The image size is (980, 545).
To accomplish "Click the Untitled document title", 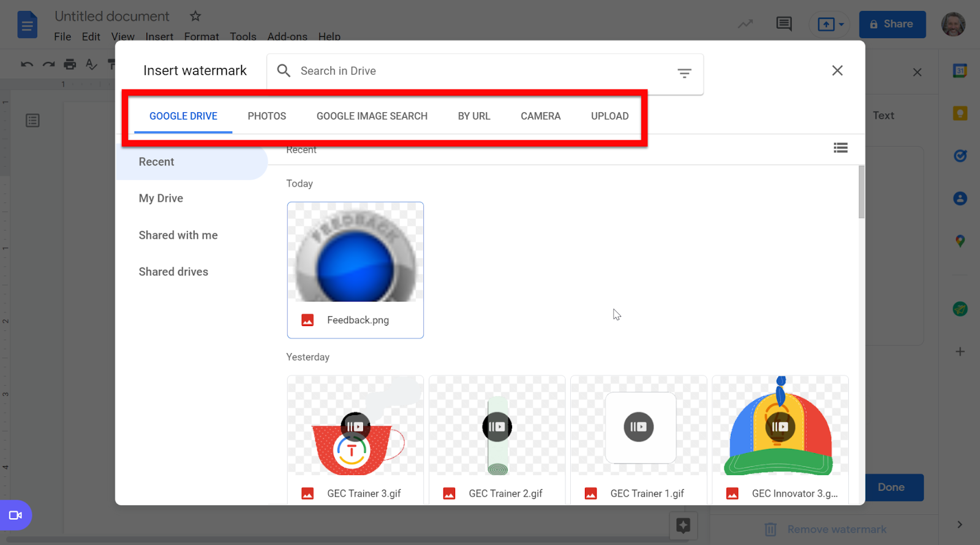I will pos(112,16).
